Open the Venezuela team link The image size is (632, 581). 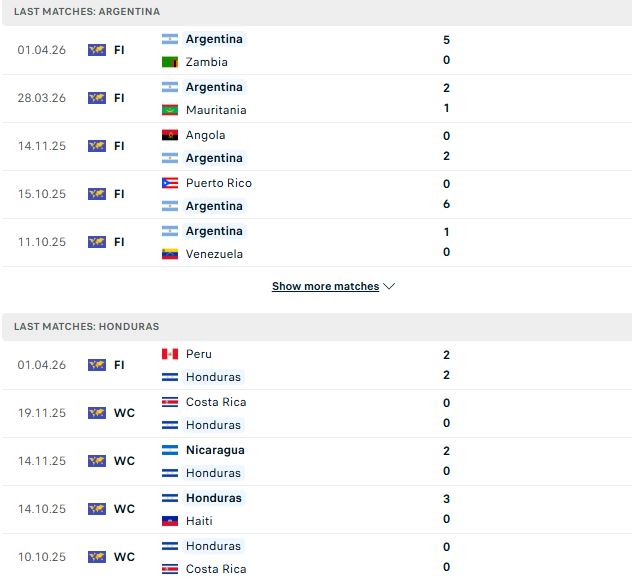pos(214,254)
